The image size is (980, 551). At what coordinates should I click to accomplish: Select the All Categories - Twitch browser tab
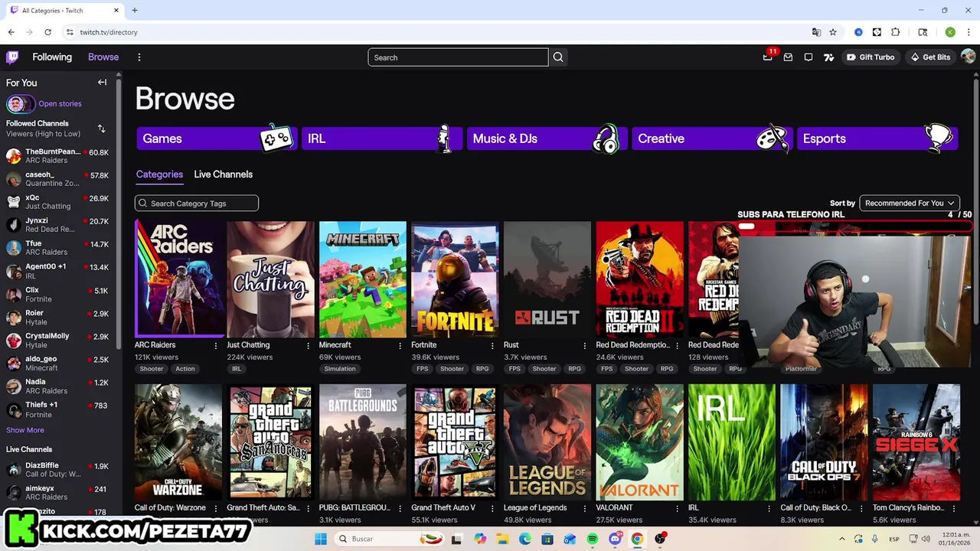point(65,11)
